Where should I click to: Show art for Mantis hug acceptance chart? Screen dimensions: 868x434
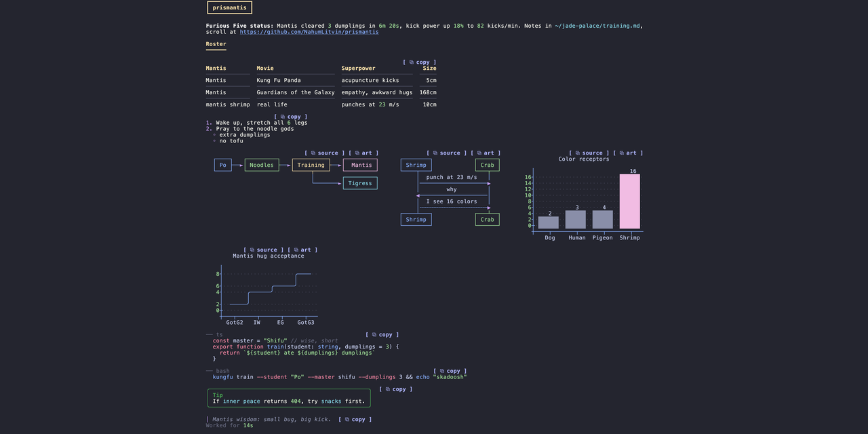click(x=303, y=250)
